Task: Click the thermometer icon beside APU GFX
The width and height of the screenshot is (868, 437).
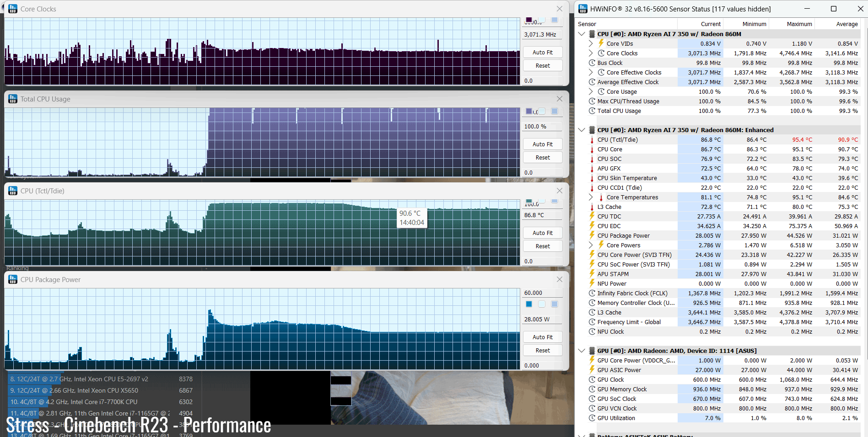Action: click(x=592, y=168)
